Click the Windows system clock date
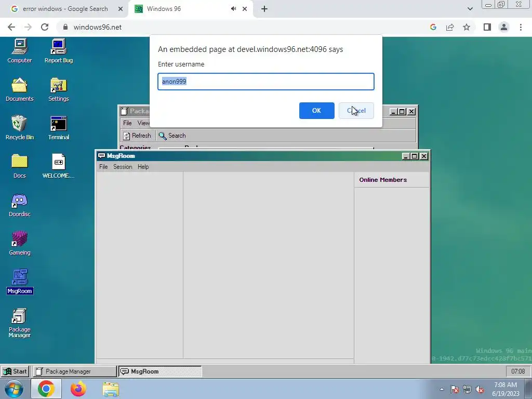Viewport: 532px width, 399px height. pos(506,389)
